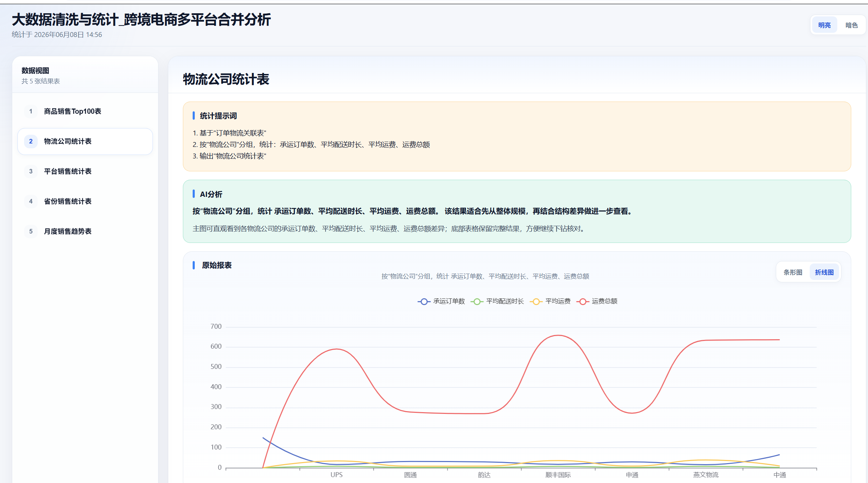
Task: Click the main title 大数据清洗与统计_跨境电商多平台合并分析
Action: coord(141,20)
